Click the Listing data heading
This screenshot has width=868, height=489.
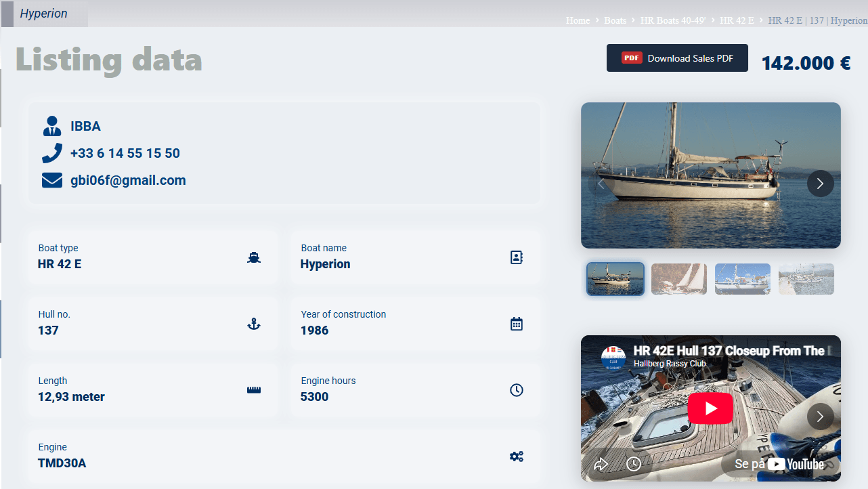(109, 60)
